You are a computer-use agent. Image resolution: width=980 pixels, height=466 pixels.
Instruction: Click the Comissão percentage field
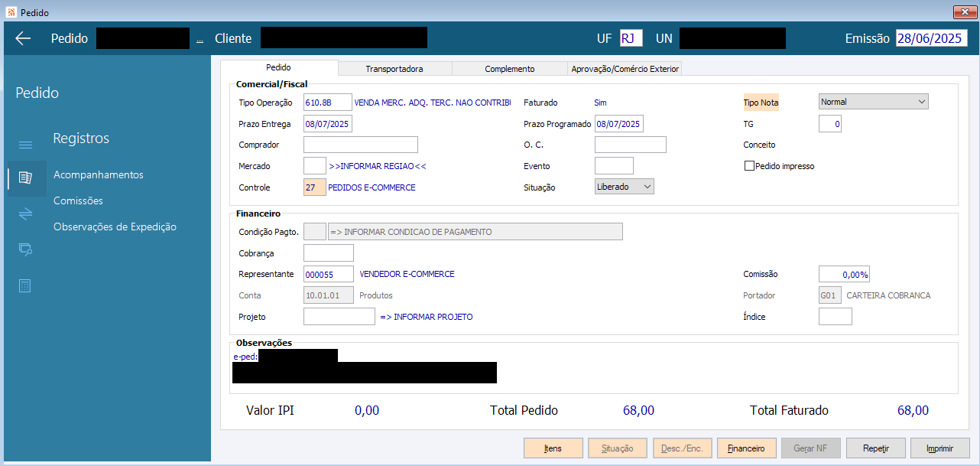coord(844,274)
